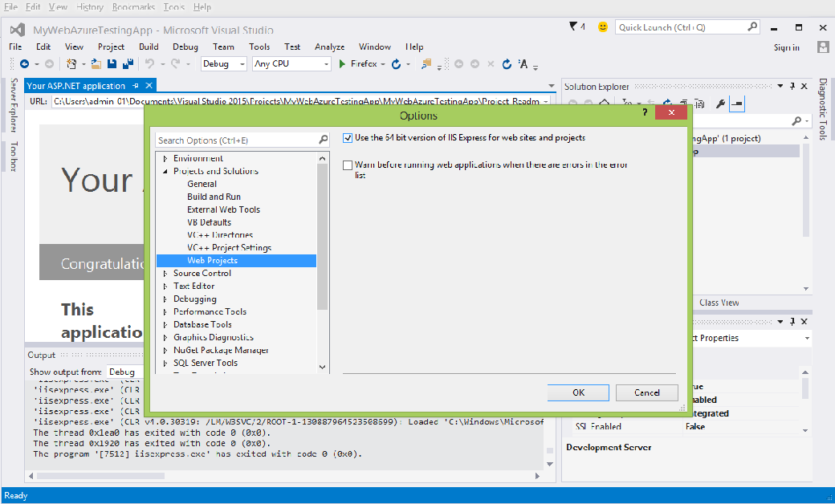The height and width of the screenshot is (504, 835).
Task: Select 'General' under Projects and Solutions
Action: (x=202, y=184)
